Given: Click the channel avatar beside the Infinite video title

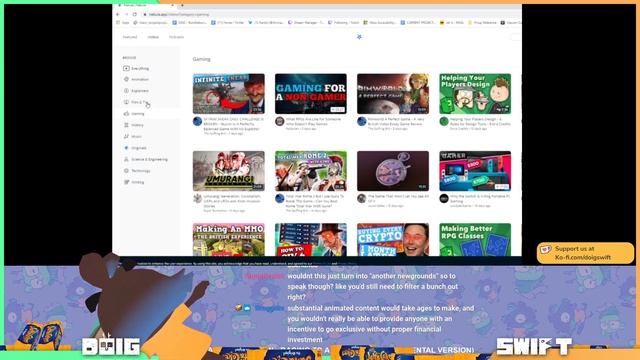Looking at the screenshot, I should [x=198, y=121].
